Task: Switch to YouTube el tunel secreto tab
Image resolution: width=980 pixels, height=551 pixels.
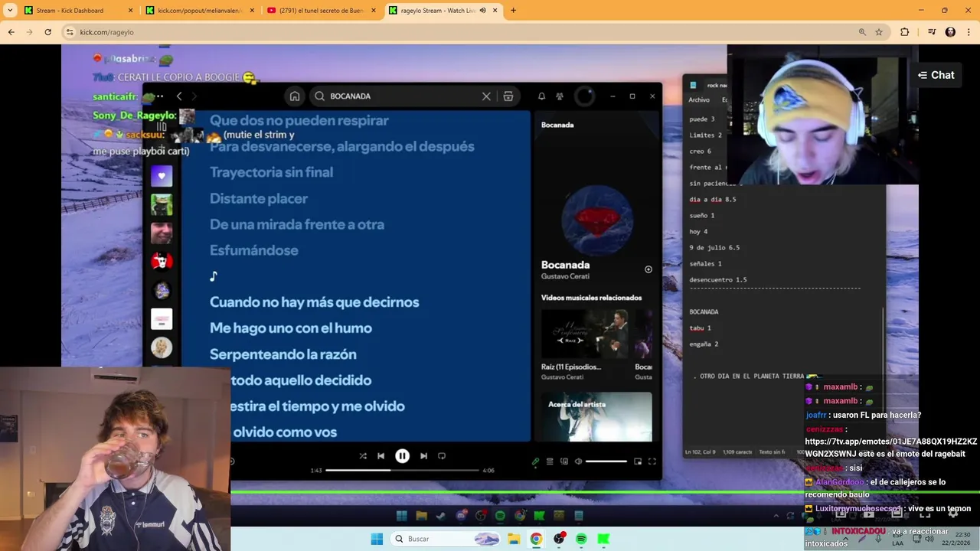Action: (x=321, y=11)
